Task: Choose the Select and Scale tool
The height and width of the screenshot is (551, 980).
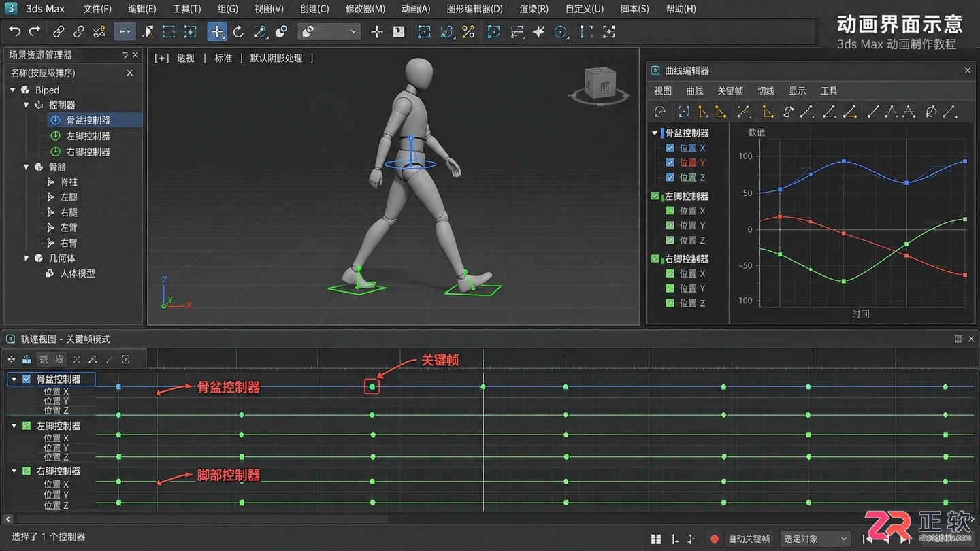Action: [x=260, y=31]
